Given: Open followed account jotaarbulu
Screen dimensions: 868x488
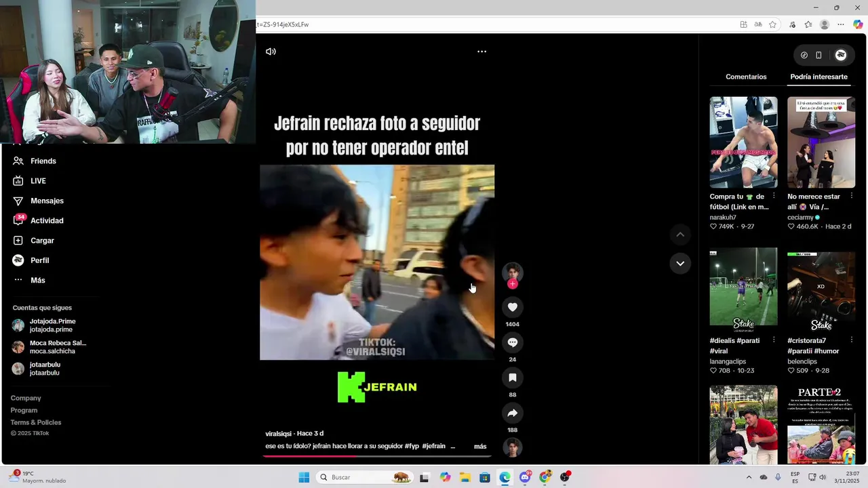Looking at the screenshot, I should click(x=37, y=369).
